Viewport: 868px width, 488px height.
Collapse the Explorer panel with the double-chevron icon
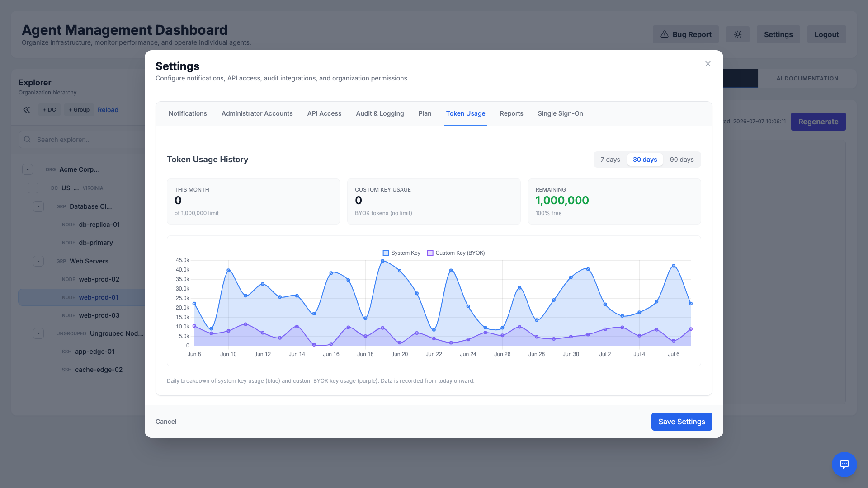(x=27, y=110)
